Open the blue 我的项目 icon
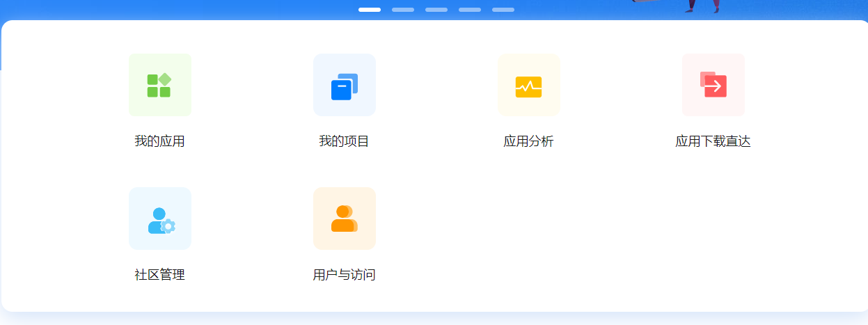This screenshot has height=325, width=868. pyautogui.click(x=344, y=85)
